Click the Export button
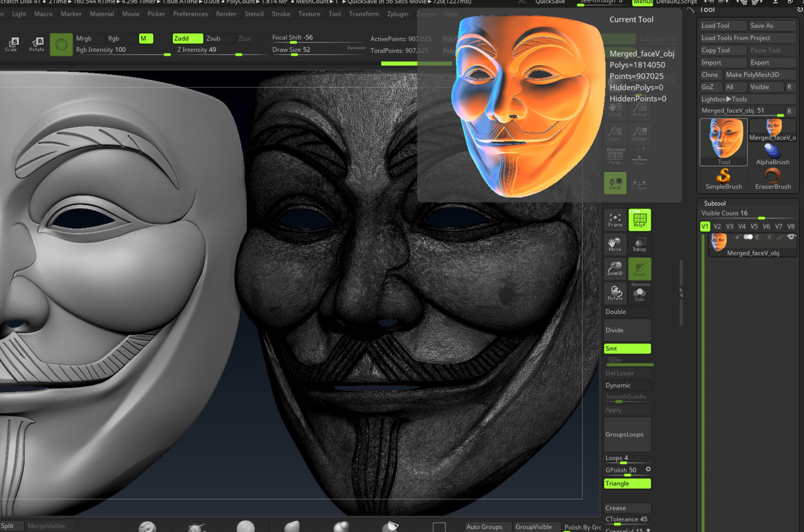This screenshot has width=804, height=532. pyautogui.click(x=773, y=63)
